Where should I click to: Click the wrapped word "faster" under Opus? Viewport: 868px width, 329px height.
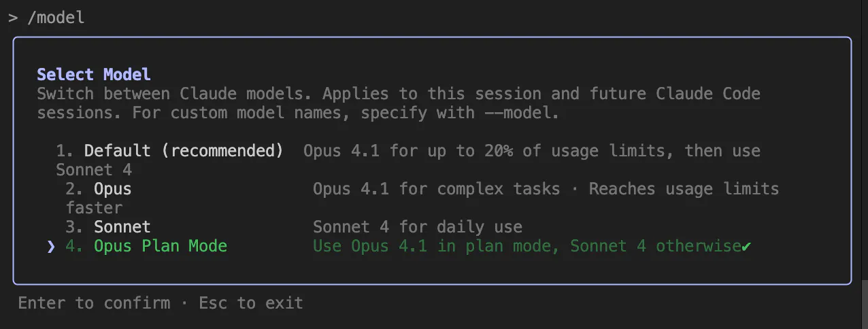coord(94,207)
